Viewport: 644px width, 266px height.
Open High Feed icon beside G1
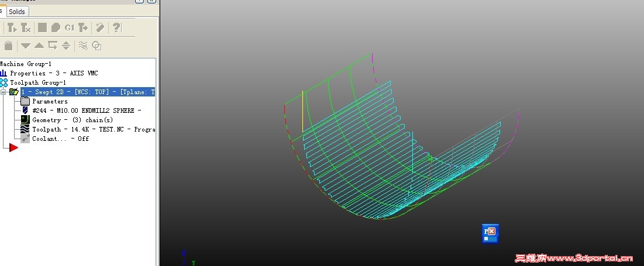coord(83,27)
